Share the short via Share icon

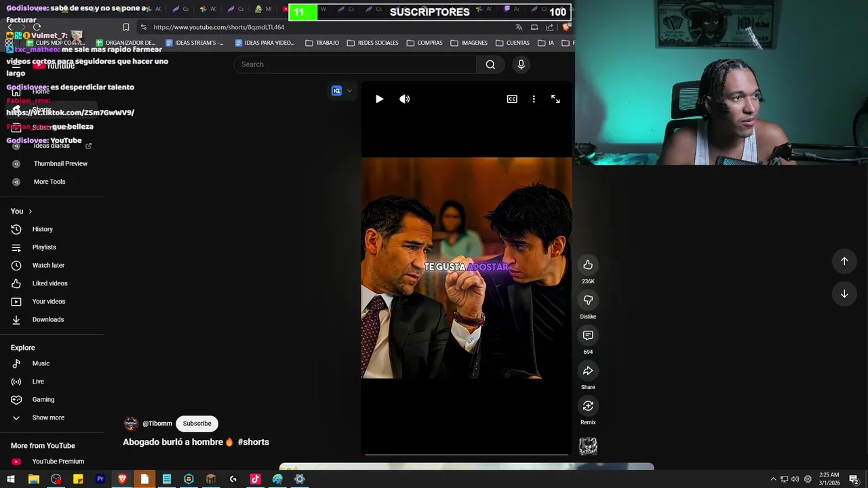pos(588,371)
